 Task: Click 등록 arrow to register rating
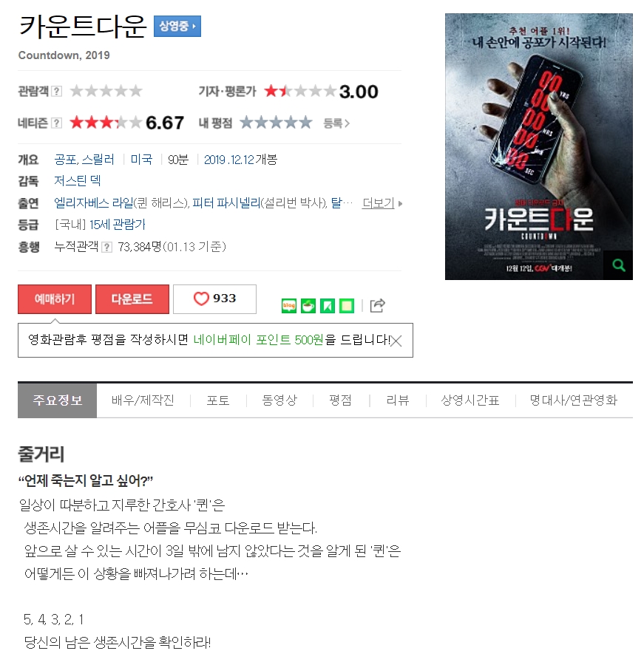pyautogui.click(x=336, y=123)
